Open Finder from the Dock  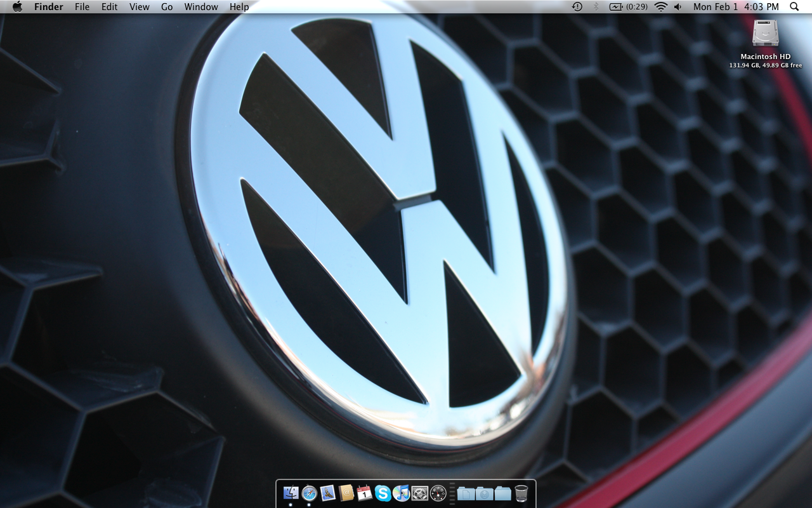[x=291, y=493]
